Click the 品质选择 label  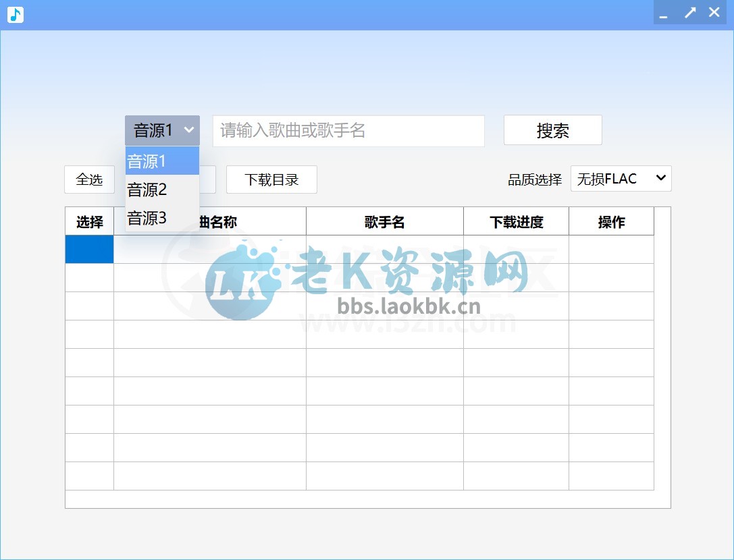click(x=535, y=179)
